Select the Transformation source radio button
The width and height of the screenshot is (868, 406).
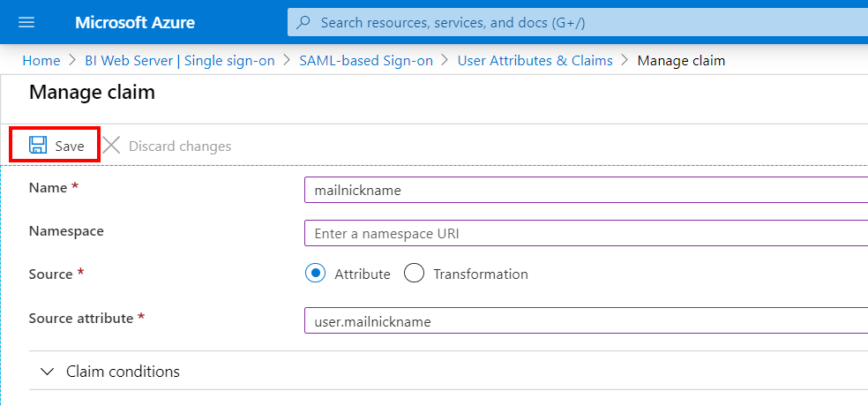tap(415, 274)
